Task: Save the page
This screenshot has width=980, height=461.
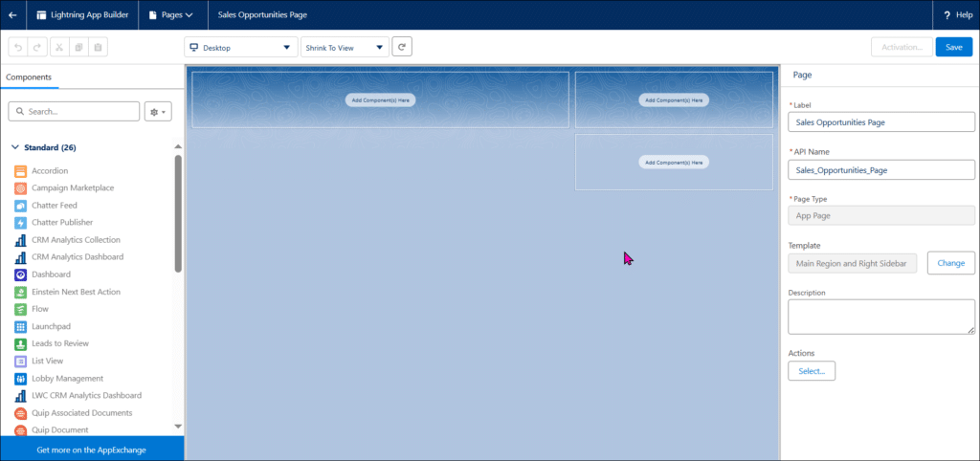Action: coord(954,47)
